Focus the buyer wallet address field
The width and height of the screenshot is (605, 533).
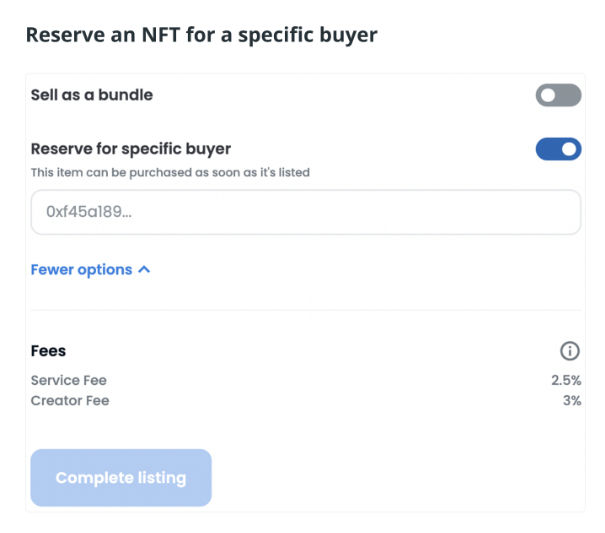(305, 212)
